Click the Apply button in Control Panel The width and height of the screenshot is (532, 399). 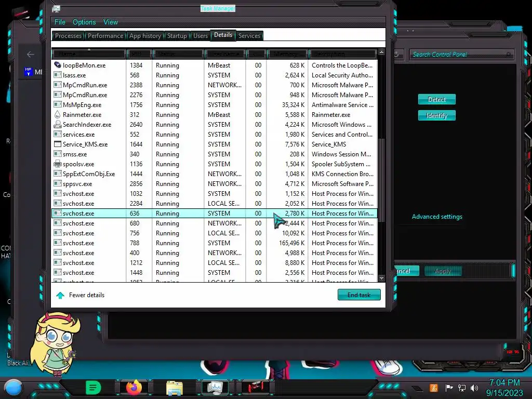point(443,271)
